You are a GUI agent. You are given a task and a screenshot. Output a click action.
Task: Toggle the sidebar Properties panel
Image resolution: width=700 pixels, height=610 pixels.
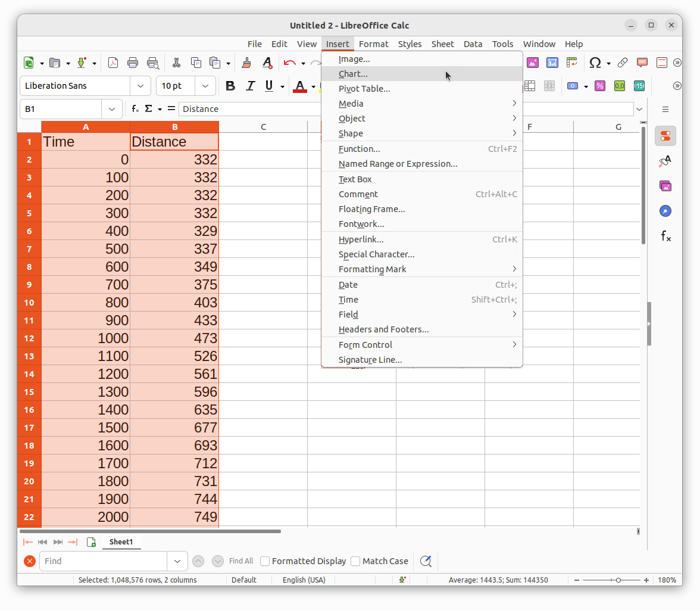(665, 136)
